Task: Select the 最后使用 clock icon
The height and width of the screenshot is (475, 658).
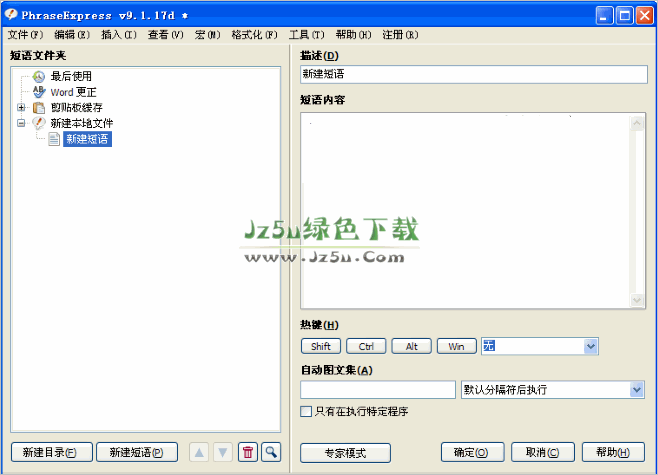Action: [x=39, y=76]
